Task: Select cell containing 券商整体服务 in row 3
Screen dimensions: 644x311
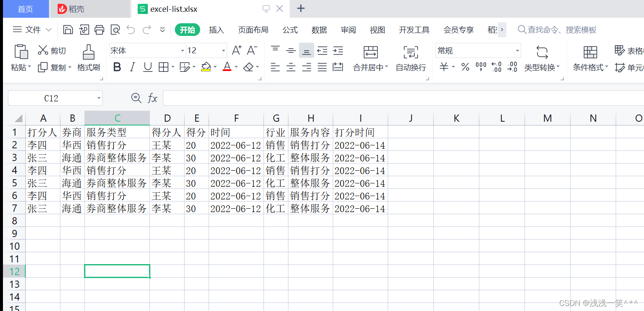Action: point(117,158)
